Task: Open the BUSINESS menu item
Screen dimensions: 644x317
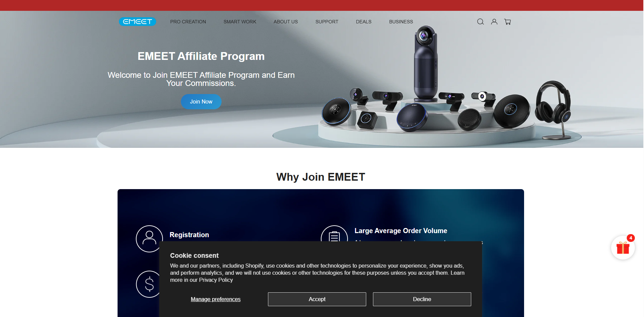Action: [401, 22]
